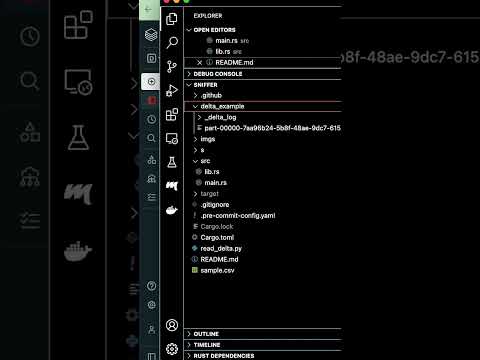Open Source Control view
The height and width of the screenshot is (360, 480).
[x=172, y=66]
